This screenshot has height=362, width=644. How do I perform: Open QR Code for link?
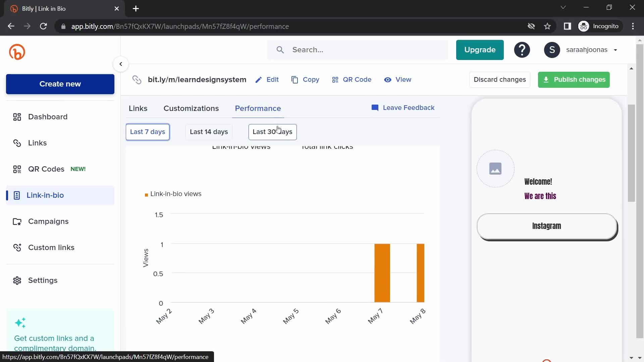tap(352, 80)
